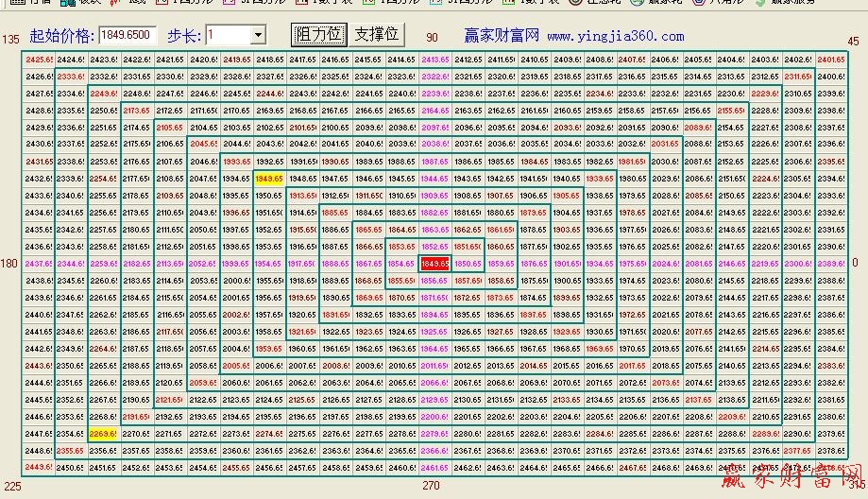Select the yellow highlighted cell 1949.65
Image resolution: width=868 pixels, height=499 pixels.
269,178
